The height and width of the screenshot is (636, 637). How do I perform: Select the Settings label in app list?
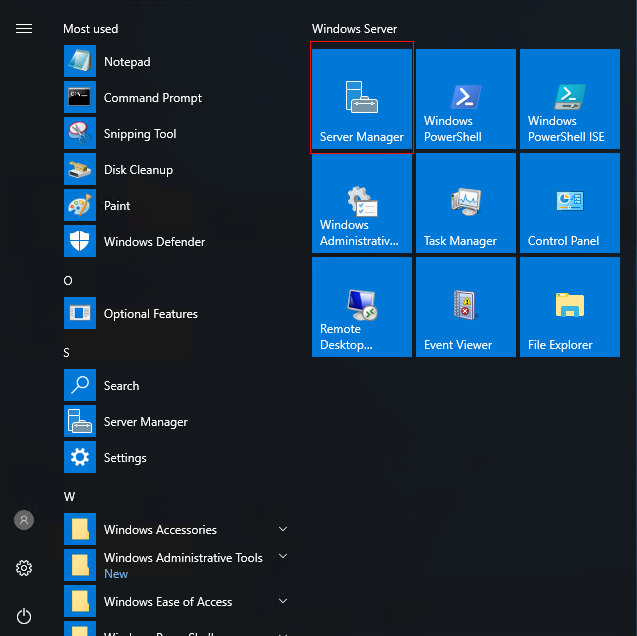[x=125, y=458]
